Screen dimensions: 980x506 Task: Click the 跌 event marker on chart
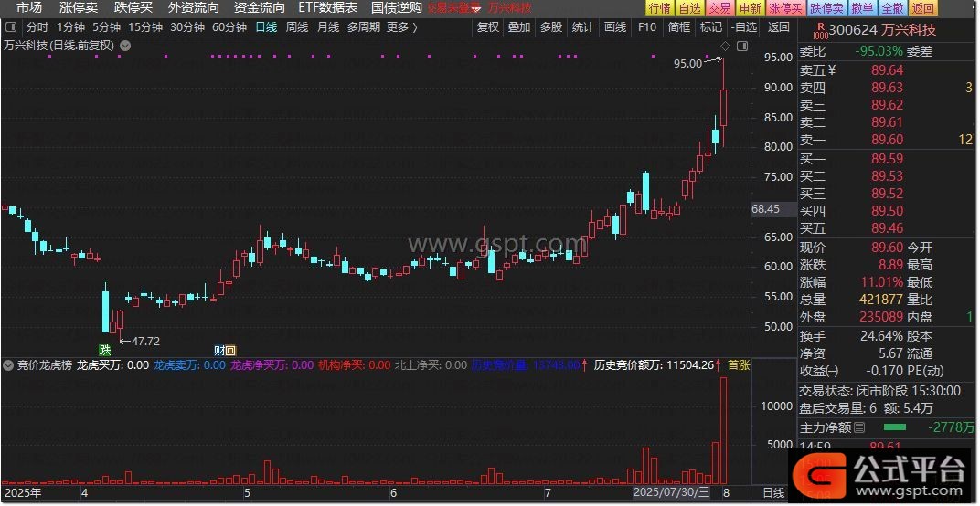tap(104, 351)
